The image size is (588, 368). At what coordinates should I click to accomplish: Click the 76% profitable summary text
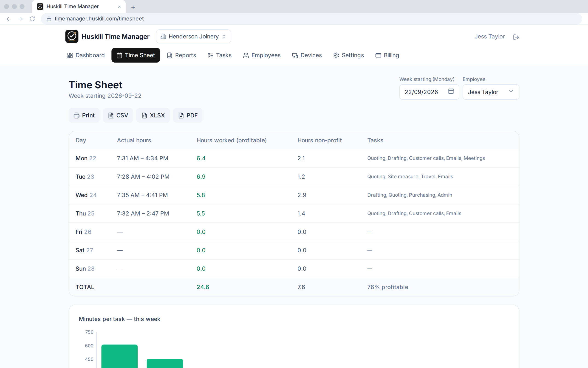tap(387, 287)
